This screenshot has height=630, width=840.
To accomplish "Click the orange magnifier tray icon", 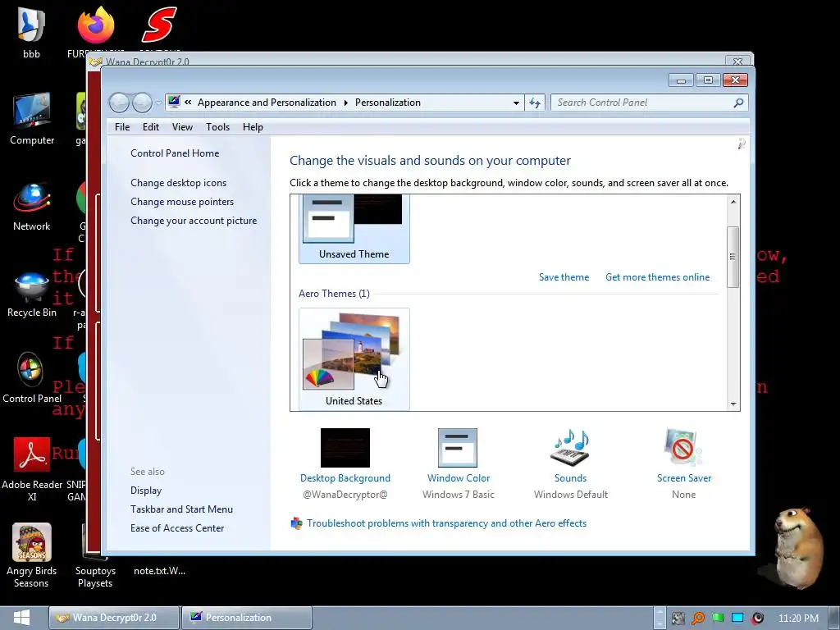I will (x=698, y=619).
